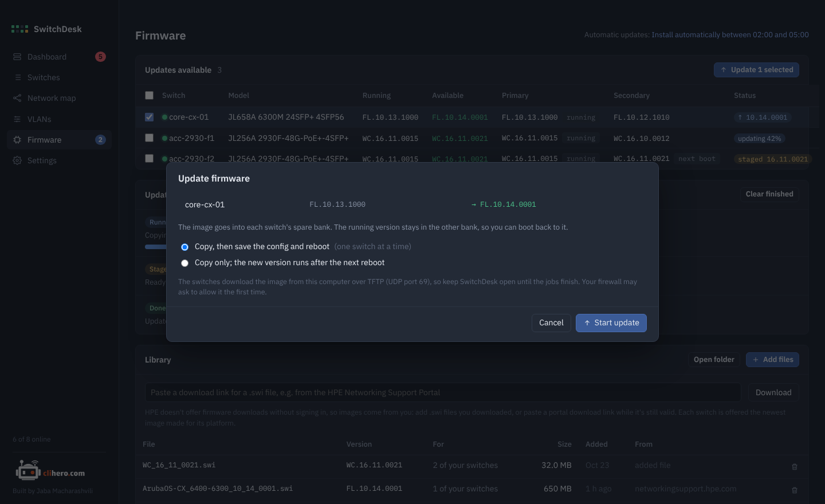Click the 'Available' column header
Viewport: 825px width, 504px height.
click(447, 96)
